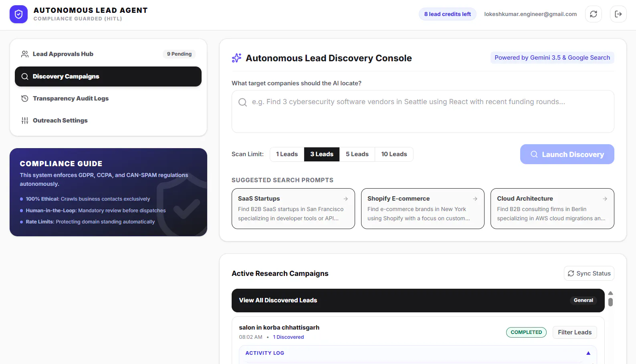Click Launch Discovery button
This screenshot has width=636, height=364.
pos(567,154)
